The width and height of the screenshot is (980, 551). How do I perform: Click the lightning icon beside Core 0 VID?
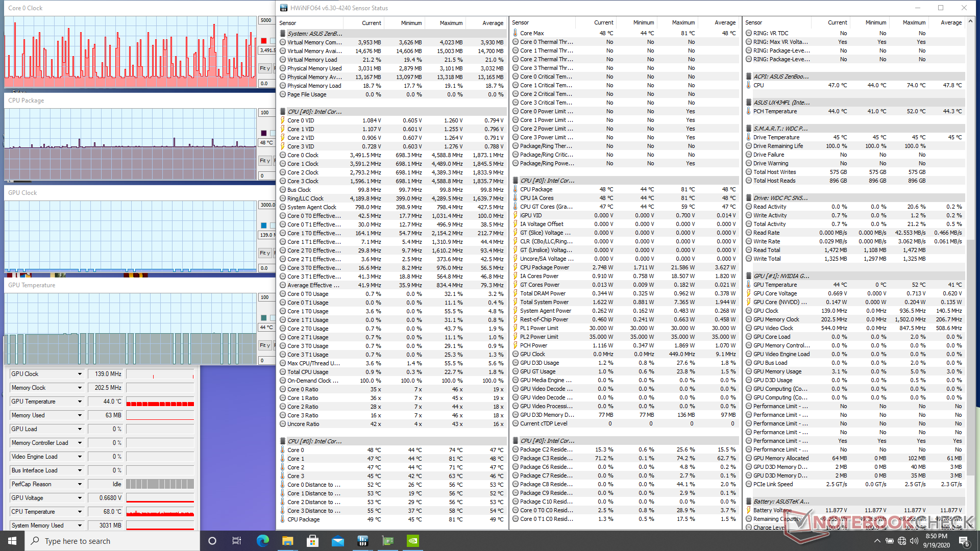tap(283, 120)
